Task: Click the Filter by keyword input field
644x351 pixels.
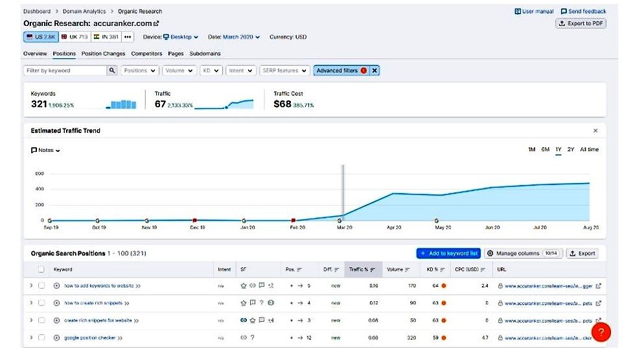Action: coord(65,70)
